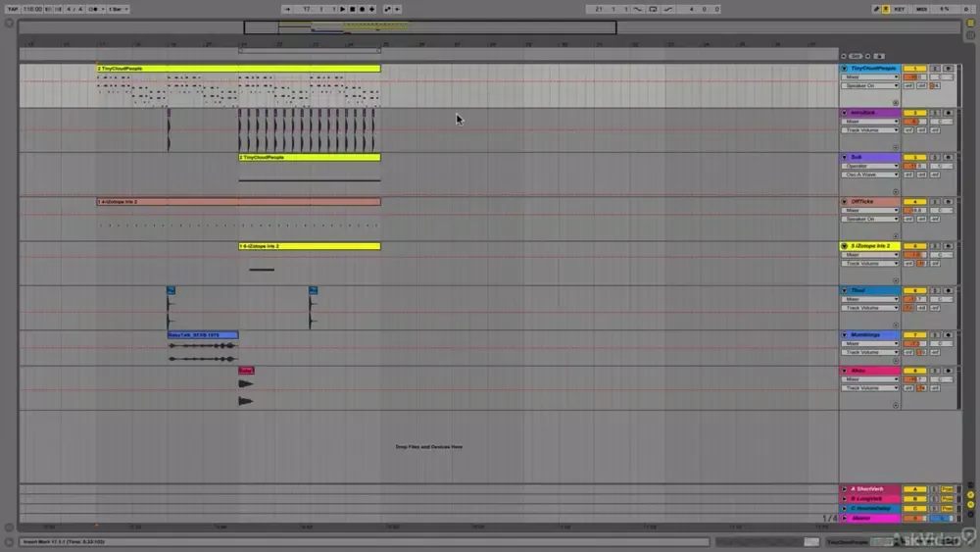Click the Post button on A ShortVerb return
The width and height of the screenshot is (980, 552).
coord(948,489)
